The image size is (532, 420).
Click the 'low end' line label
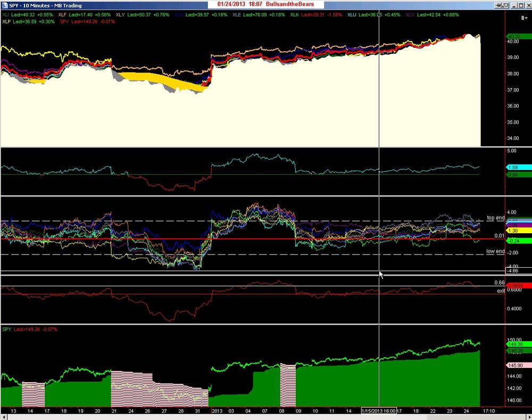495,251
